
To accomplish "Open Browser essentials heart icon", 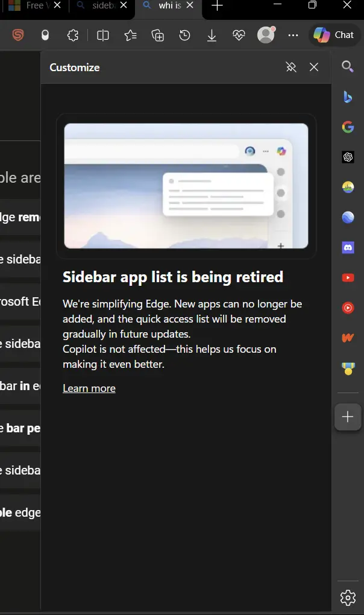I will pos(239,36).
